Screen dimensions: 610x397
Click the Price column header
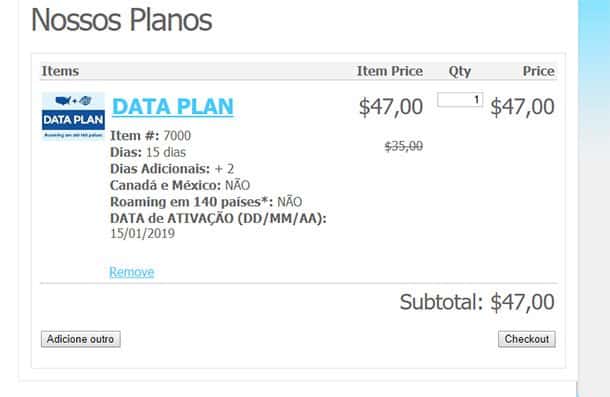pyautogui.click(x=538, y=71)
